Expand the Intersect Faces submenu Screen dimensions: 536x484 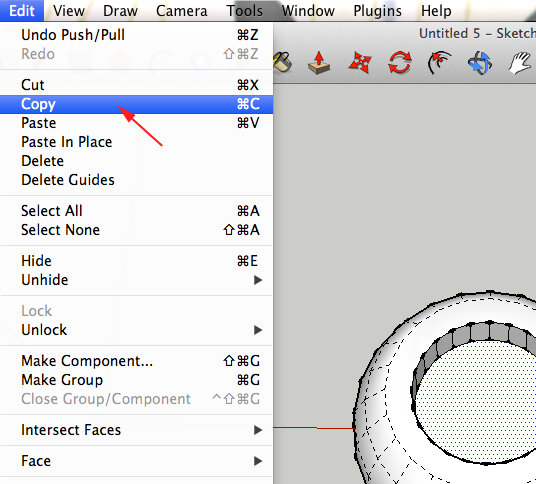pyautogui.click(x=136, y=430)
